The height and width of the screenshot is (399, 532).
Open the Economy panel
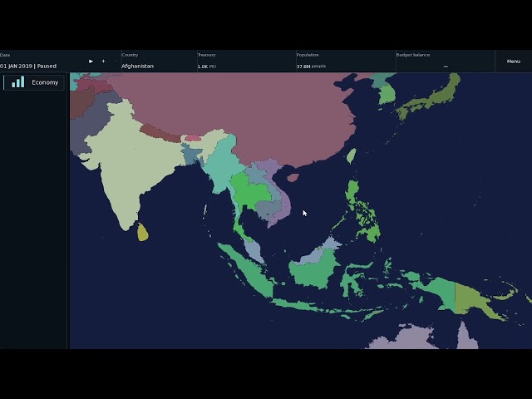[34, 82]
